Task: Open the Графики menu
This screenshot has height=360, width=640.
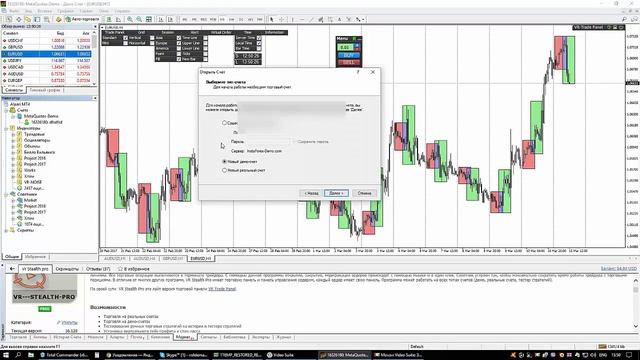Action: pyautogui.click(x=65, y=11)
